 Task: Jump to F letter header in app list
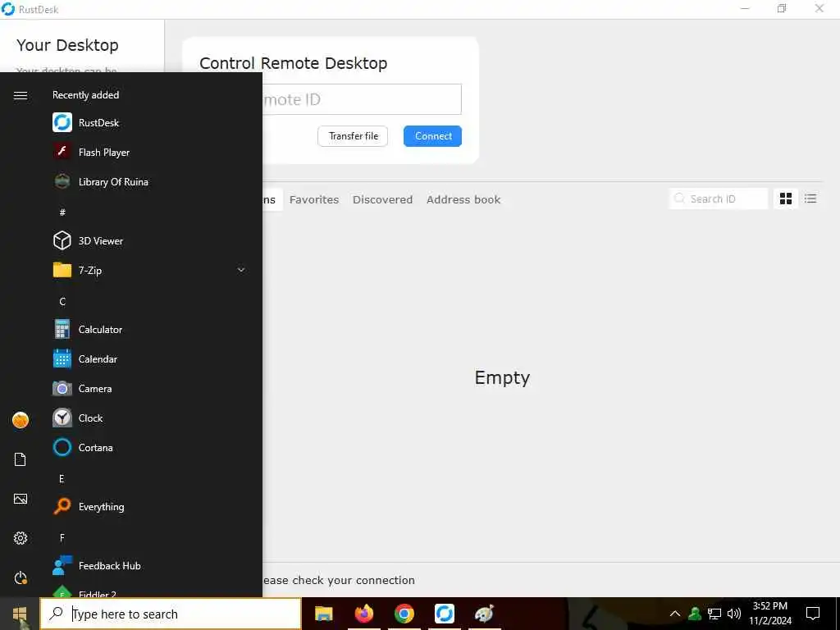(62, 537)
